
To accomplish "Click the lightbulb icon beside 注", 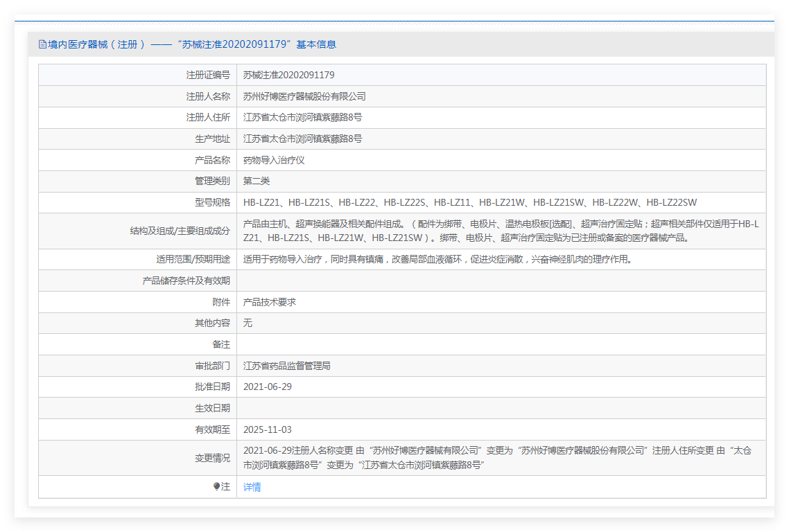I will coord(216,486).
